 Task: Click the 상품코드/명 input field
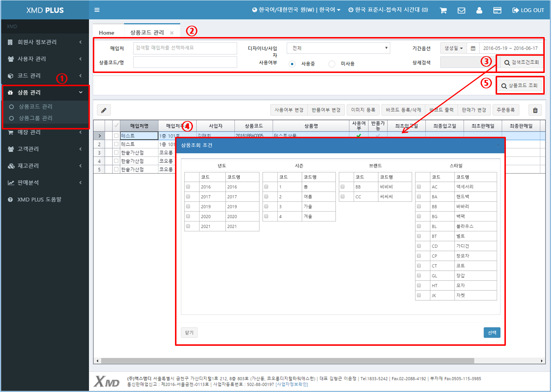(x=185, y=62)
